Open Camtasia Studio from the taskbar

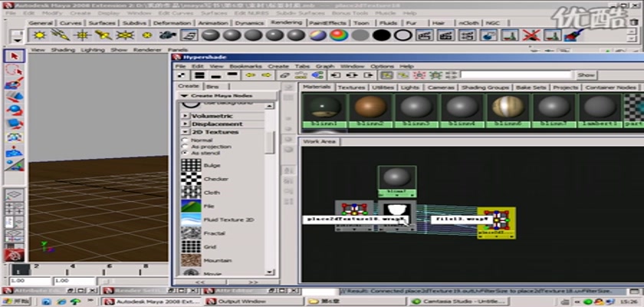(460, 302)
